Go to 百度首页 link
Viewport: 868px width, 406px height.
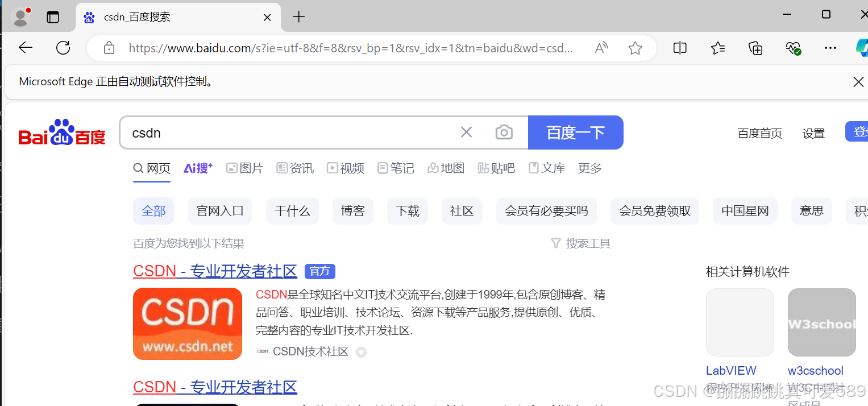[x=759, y=133]
